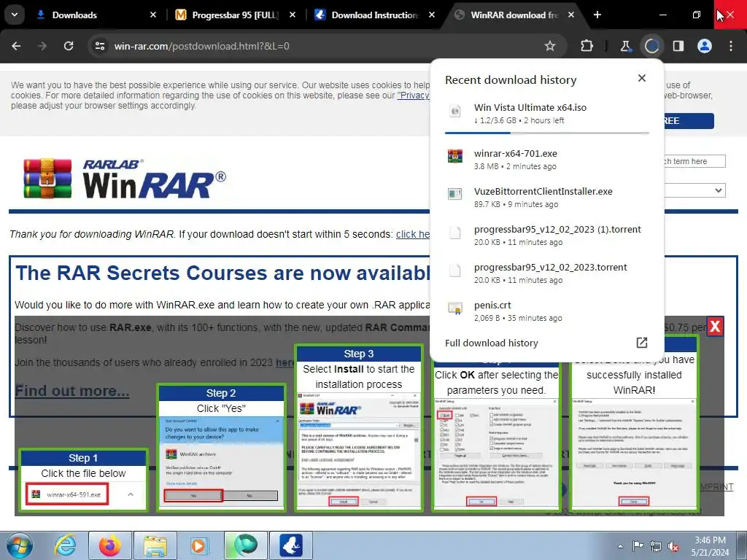Toggle the downloads progress icon in toolbar
The height and width of the screenshot is (560, 747).
651,46
